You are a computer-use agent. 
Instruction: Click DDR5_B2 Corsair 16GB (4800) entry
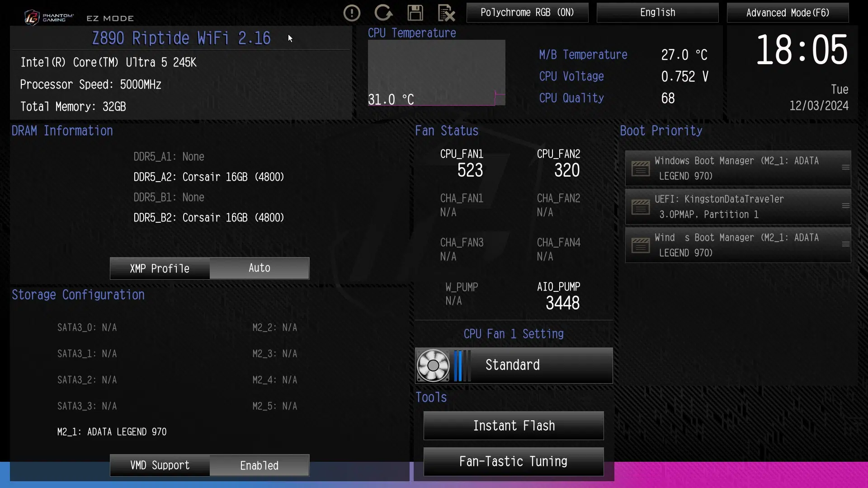tap(209, 218)
